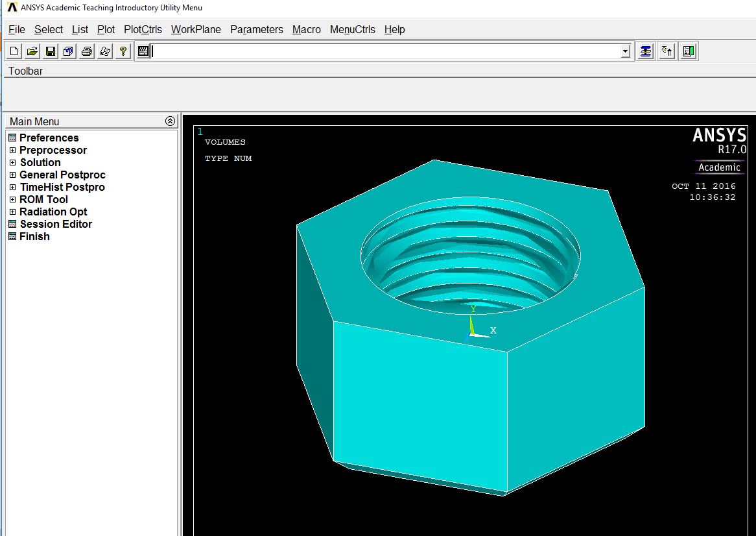Open an existing file using Open icon
Viewport: 756px width, 536px height.
[x=32, y=51]
